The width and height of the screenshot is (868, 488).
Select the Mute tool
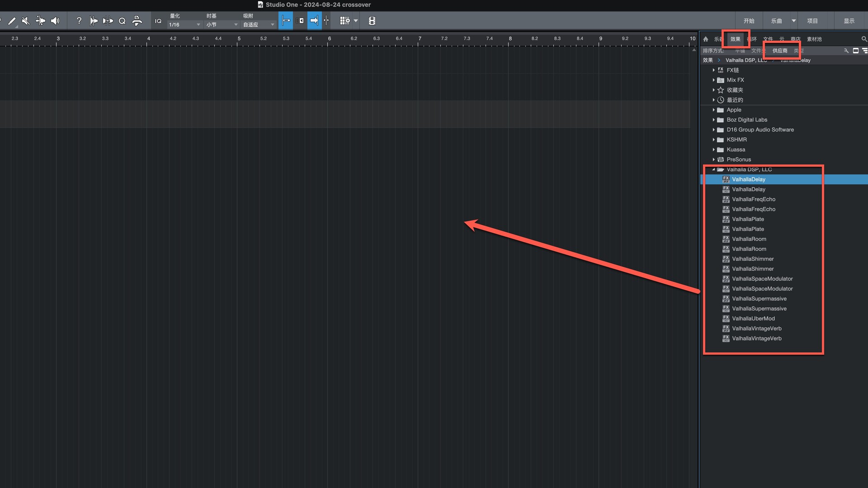pyautogui.click(x=26, y=21)
